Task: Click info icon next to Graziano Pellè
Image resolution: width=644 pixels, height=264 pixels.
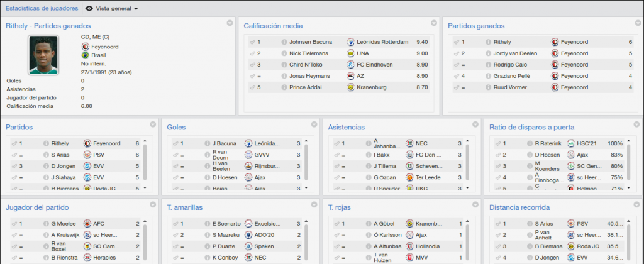Action: pyautogui.click(x=488, y=76)
